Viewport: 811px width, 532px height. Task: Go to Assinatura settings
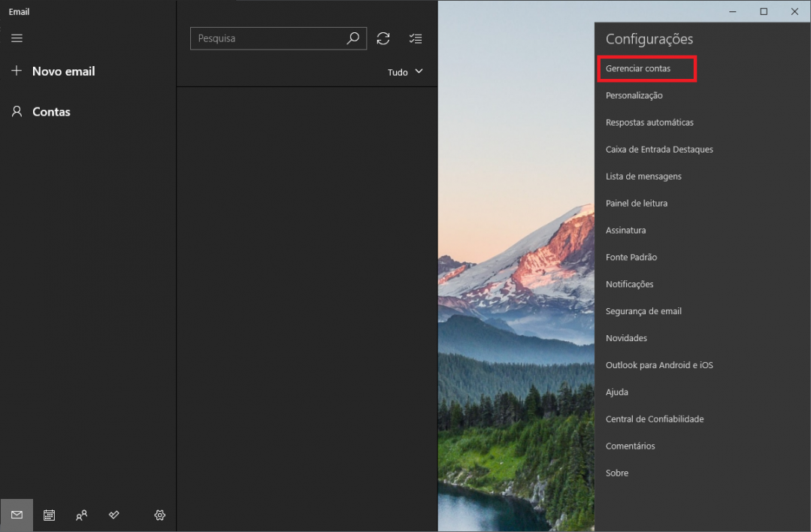click(x=625, y=231)
